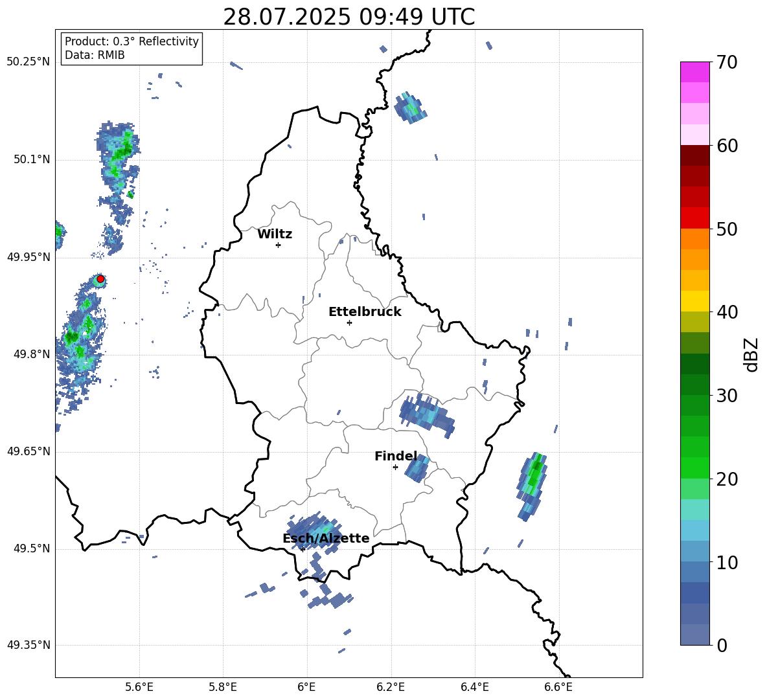The image size is (767, 700).
Task: Pick the yellow 40 dBZ colorbar swatch
Action: tap(694, 301)
